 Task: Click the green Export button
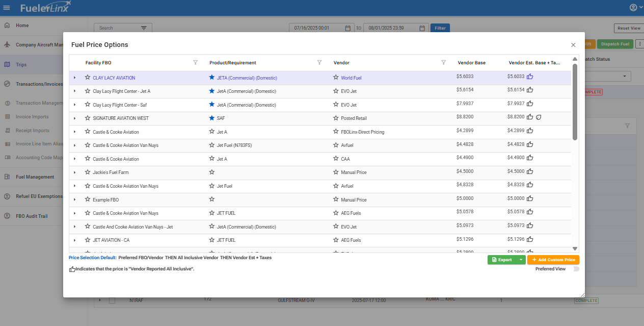coord(502,260)
